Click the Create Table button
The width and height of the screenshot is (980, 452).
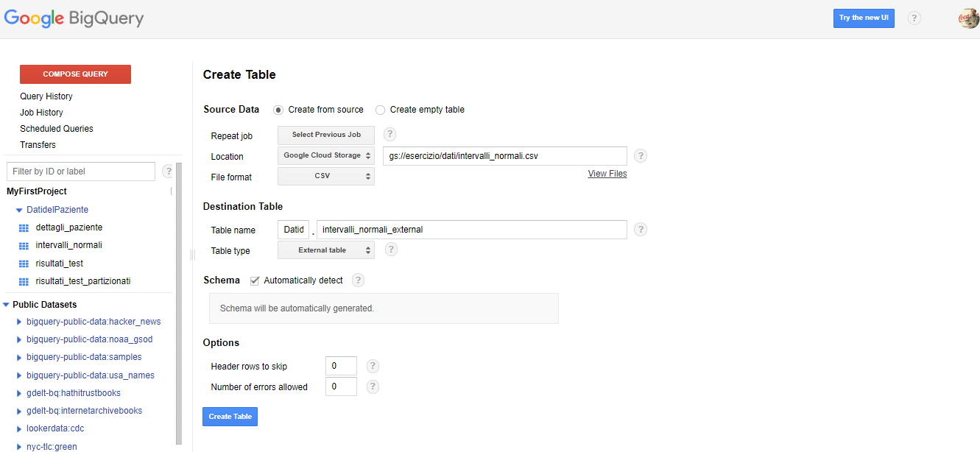coord(230,417)
